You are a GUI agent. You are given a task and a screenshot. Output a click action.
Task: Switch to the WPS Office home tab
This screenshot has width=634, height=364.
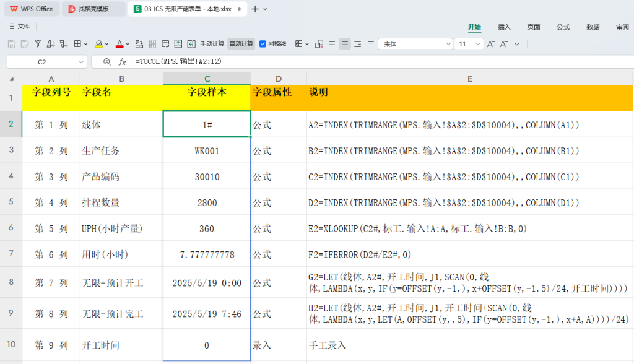tap(32, 9)
